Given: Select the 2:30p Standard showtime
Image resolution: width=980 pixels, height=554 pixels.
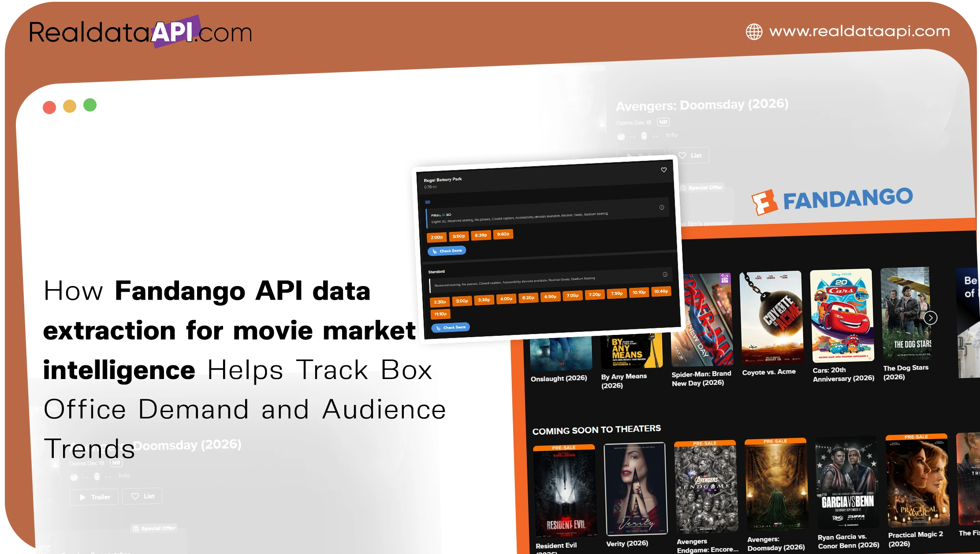Looking at the screenshot, I should pos(440,302).
